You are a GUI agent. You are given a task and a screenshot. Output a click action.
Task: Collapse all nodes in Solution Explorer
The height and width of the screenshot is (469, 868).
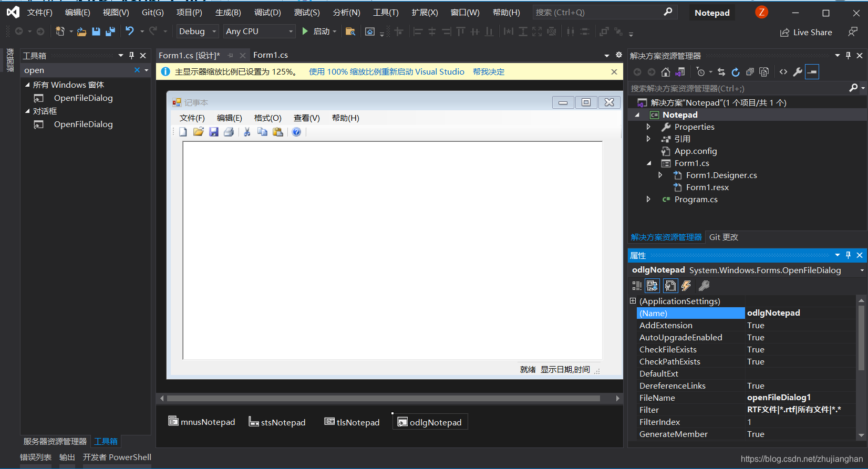750,72
